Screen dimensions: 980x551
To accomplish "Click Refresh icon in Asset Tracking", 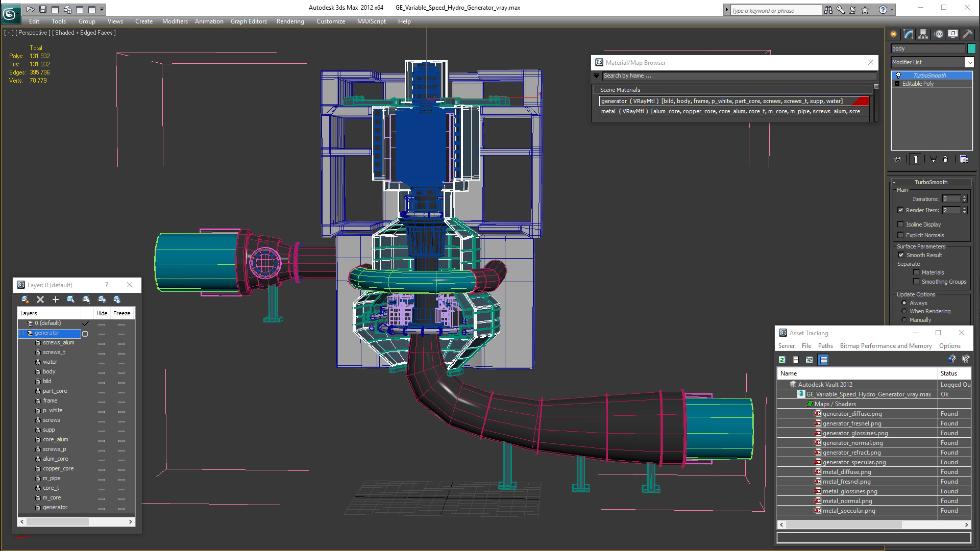I will tap(782, 360).
